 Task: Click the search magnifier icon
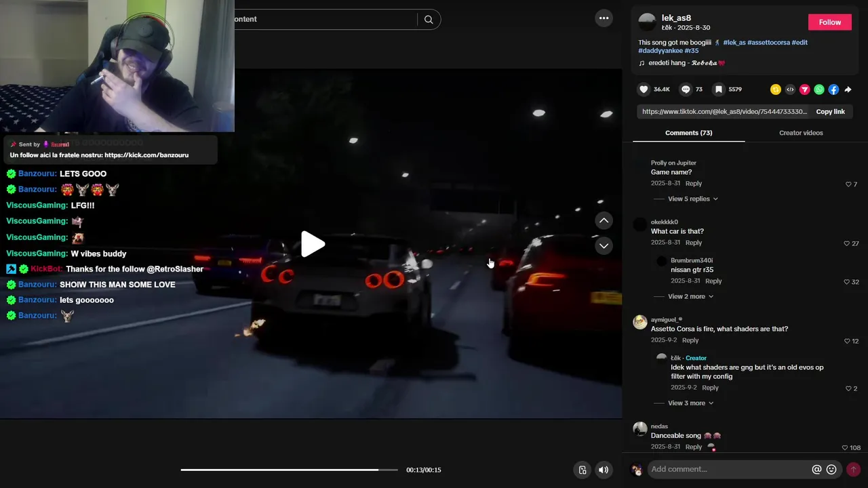(429, 20)
